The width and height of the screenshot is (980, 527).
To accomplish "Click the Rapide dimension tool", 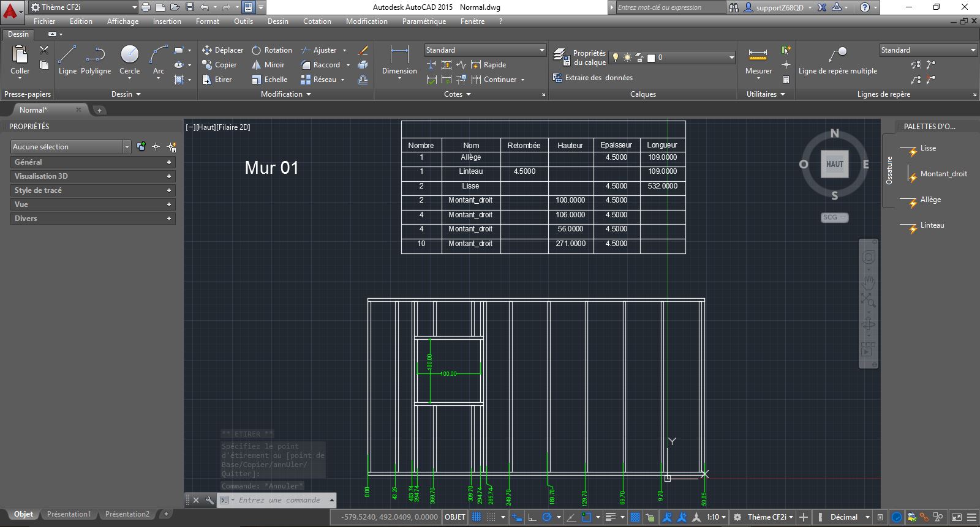I will (489, 65).
